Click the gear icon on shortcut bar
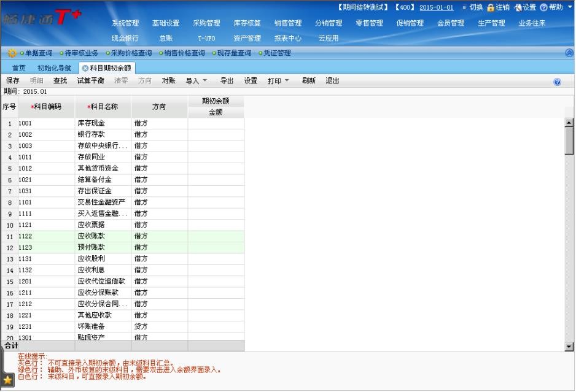The image size is (576, 392). click(x=12, y=53)
